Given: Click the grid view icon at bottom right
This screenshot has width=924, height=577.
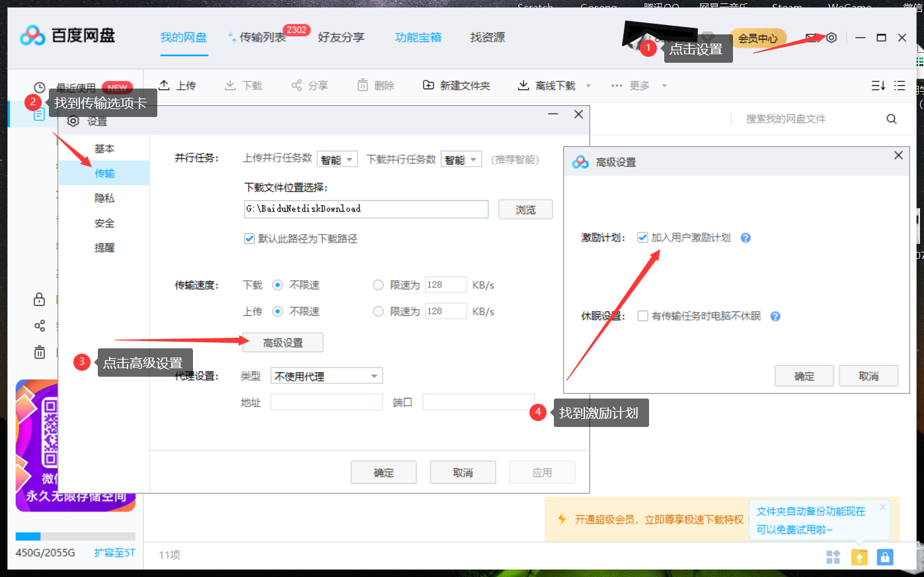Looking at the screenshot, I should click(x=833, y=557).
